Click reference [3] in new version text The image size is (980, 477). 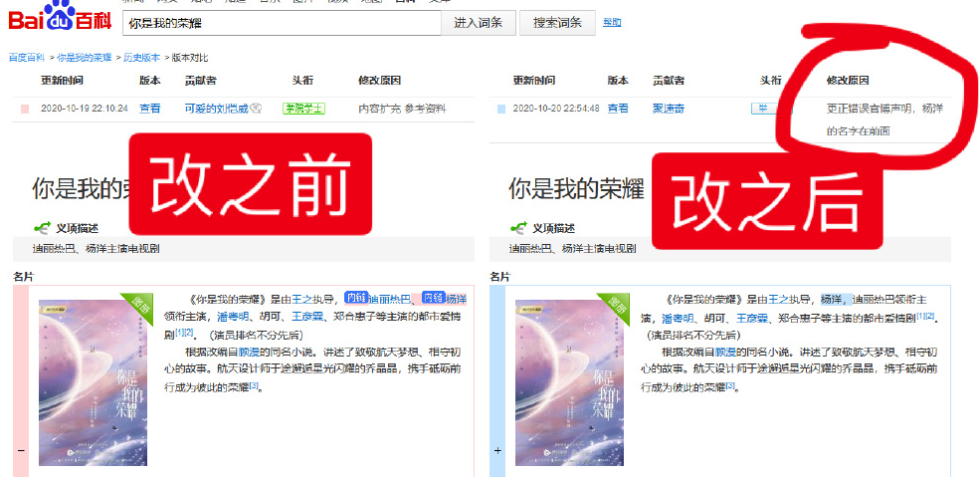730,385
